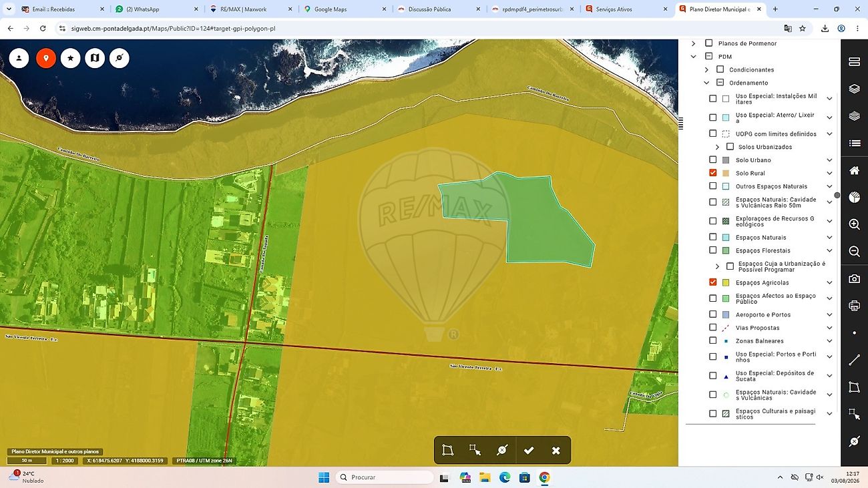Click the clear measurements icon in right sidebar
The width and height of the screenshot is (868, 488).
click(854, 441)
